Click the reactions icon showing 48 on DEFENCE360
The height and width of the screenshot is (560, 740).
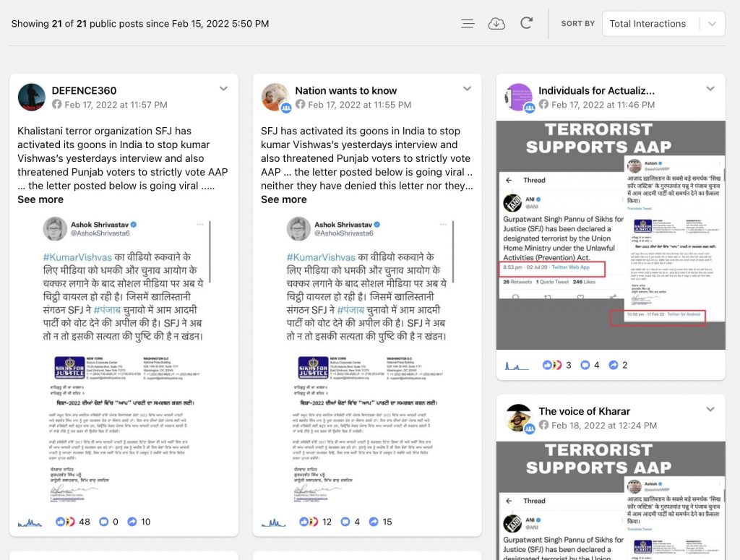pos(65,522)
